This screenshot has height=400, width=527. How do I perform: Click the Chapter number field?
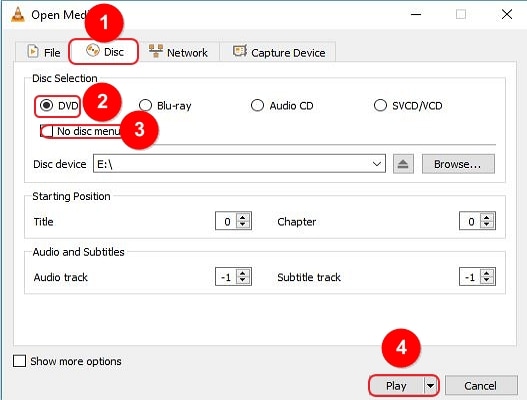point(470,221)
